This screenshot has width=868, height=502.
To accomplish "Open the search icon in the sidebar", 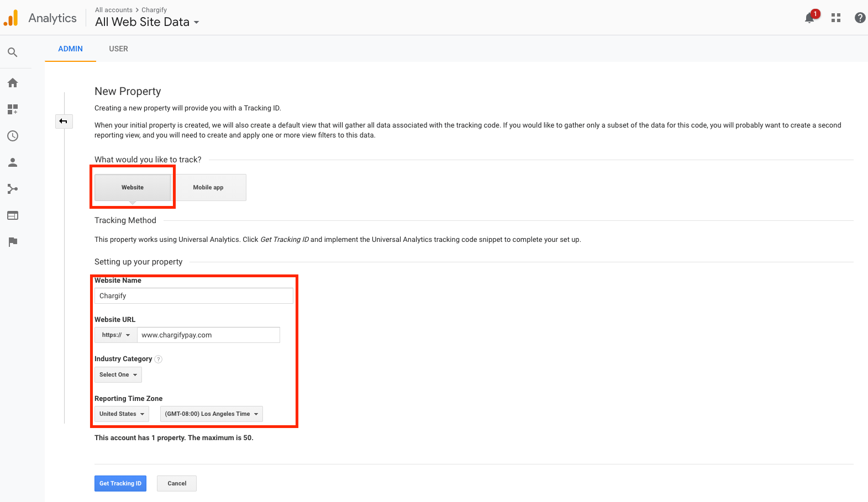I will [x=13, y=52].
